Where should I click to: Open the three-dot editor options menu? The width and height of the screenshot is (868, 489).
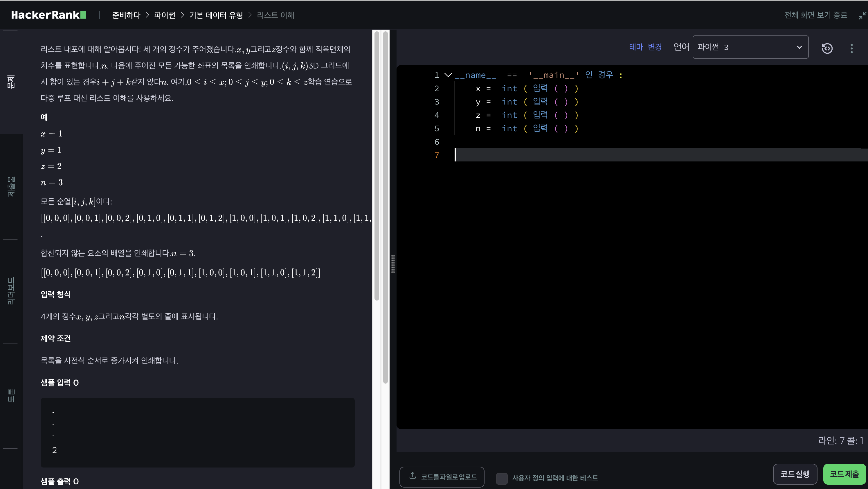tap(851, 48)
